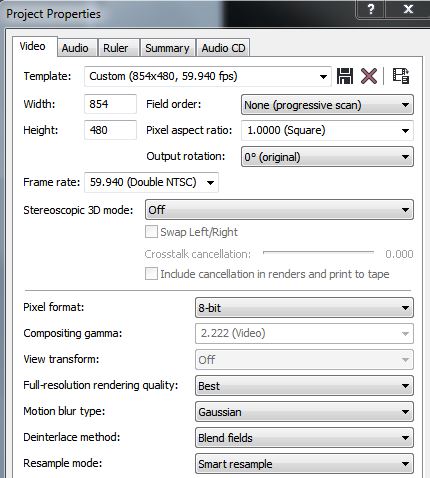
Task: Delete the template with the red X icon
Action: [369, 76]
